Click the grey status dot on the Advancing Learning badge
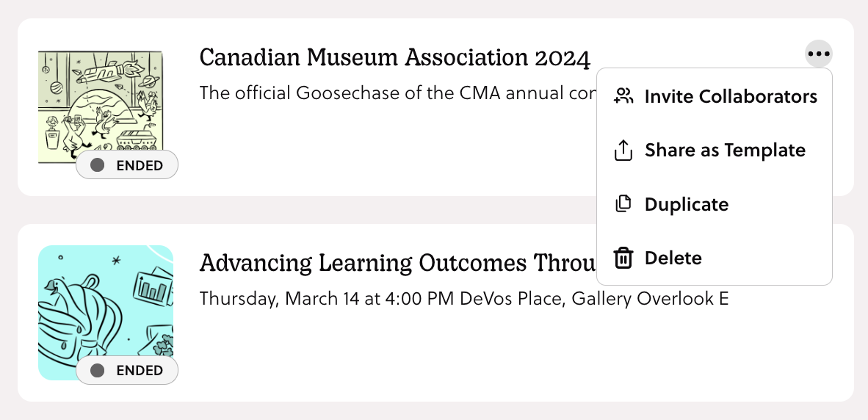The image size is (868, 420). click(x=97, y=371)
